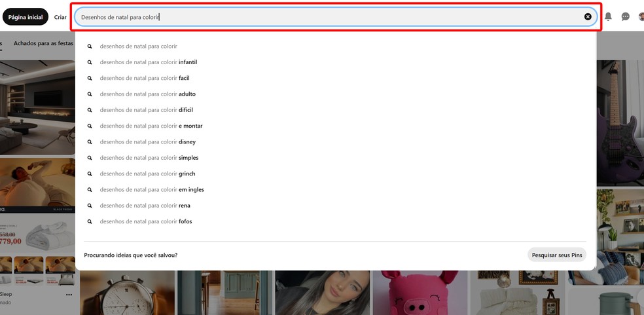Choose the plain 'desenhos de natal para colorir' suggestion
This screenshot has width=644, height=315.
(138, 46)
